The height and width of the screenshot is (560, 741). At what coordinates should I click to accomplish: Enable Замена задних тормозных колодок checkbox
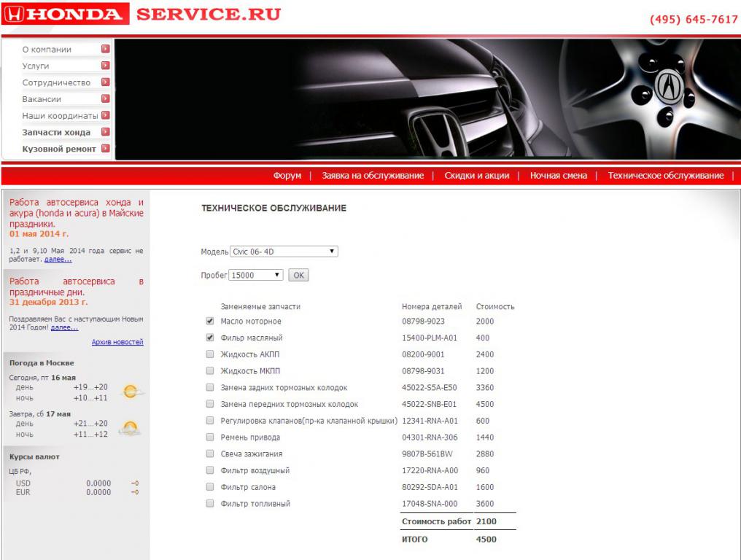click(210, 387)
